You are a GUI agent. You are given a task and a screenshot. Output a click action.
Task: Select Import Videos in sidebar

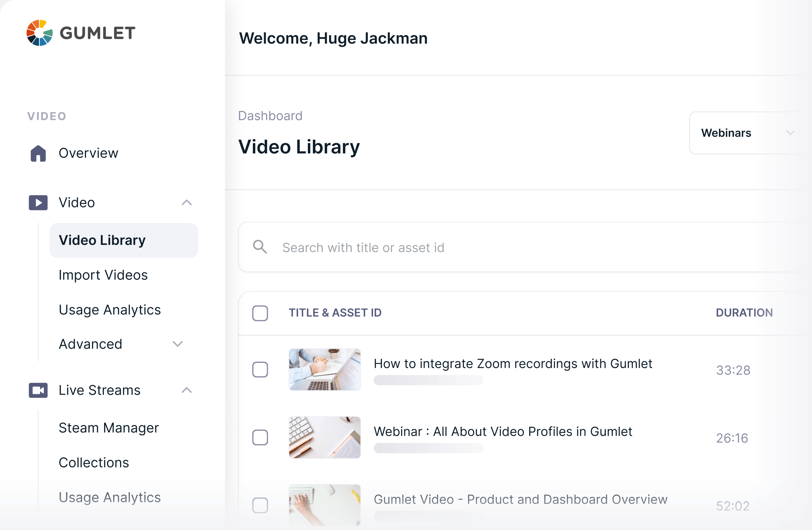(103, 275)
